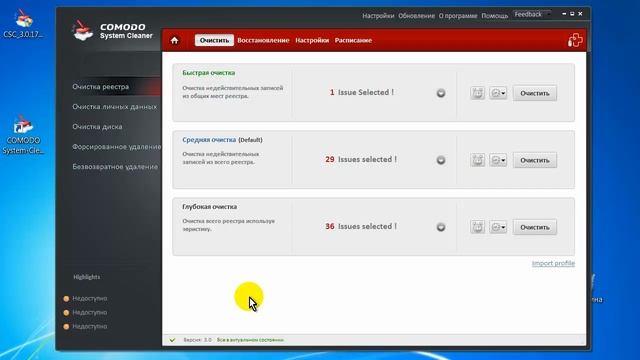This screenshot has width=640, height=360.
Task: Expand the Средняя очистка issues round arrow
Action: 441,160
